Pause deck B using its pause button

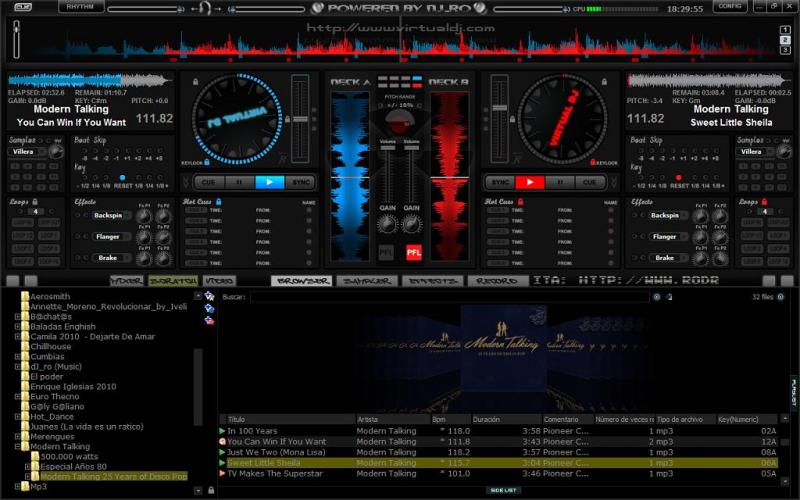coord(560,182)
